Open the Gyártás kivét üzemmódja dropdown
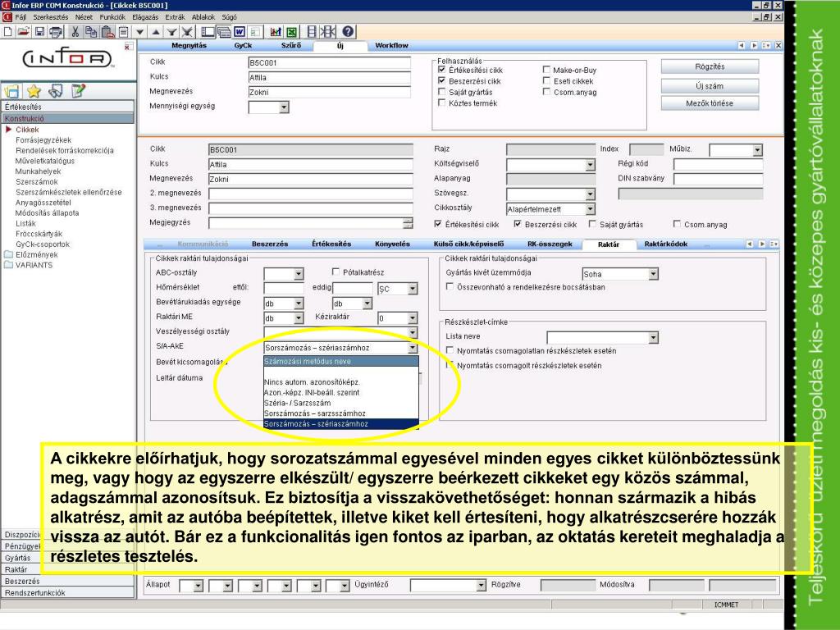The width and height of the screenshot is (840, 630). tap(653, 274)
